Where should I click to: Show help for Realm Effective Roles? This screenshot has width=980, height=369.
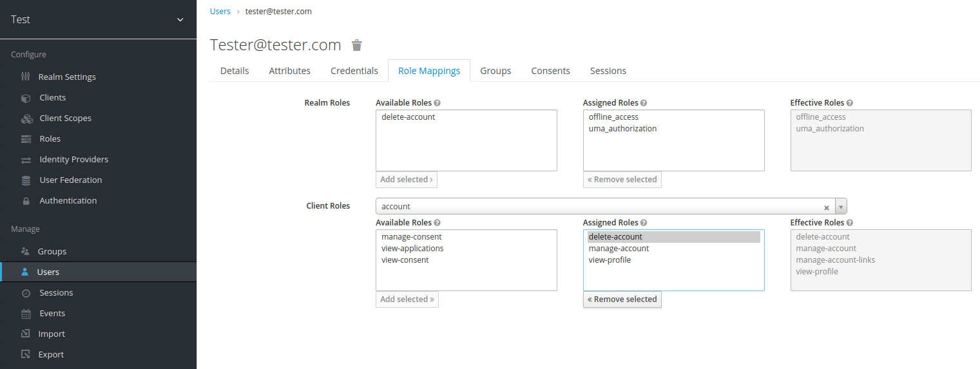click(850, 103)
